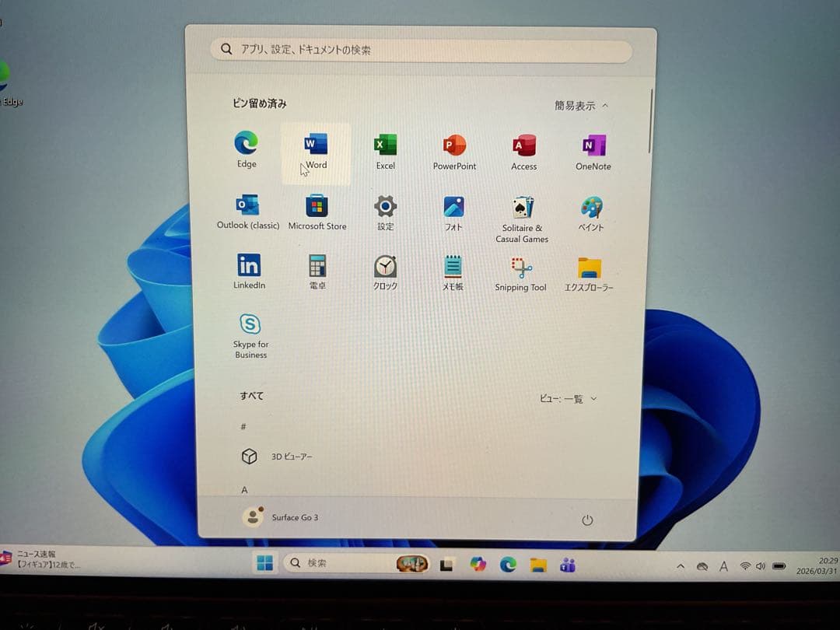
Task: Open the ニュース速報 news widget
Action: [x=40, y=558]
